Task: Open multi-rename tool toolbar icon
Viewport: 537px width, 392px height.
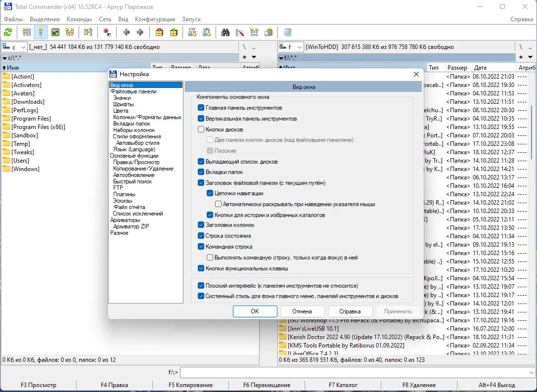Action: tap(240, 33)
